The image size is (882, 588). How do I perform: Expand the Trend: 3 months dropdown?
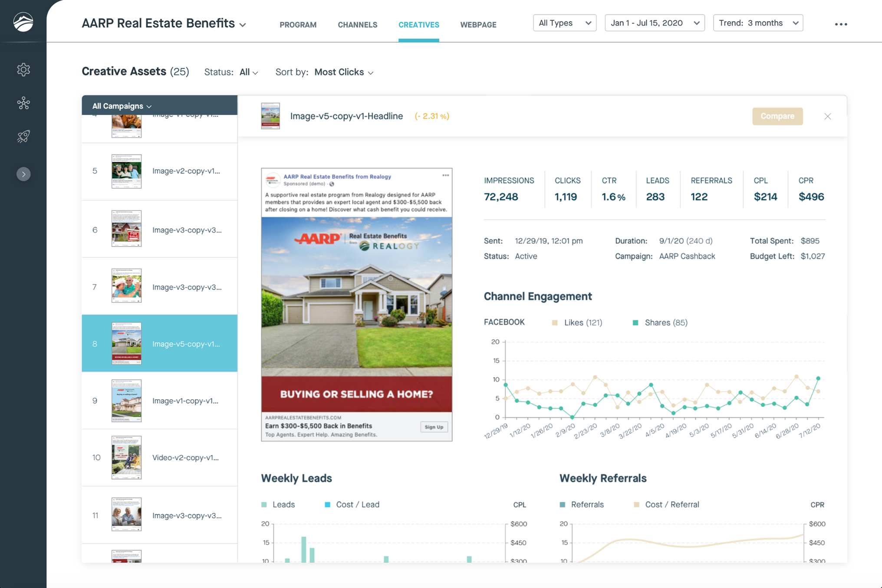tap(758, 23)
